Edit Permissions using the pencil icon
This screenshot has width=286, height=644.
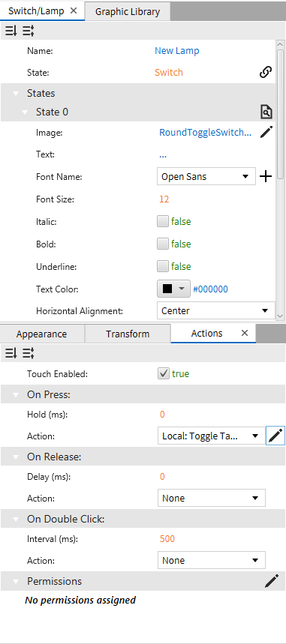pyautogui.click(x=271, y=581)
